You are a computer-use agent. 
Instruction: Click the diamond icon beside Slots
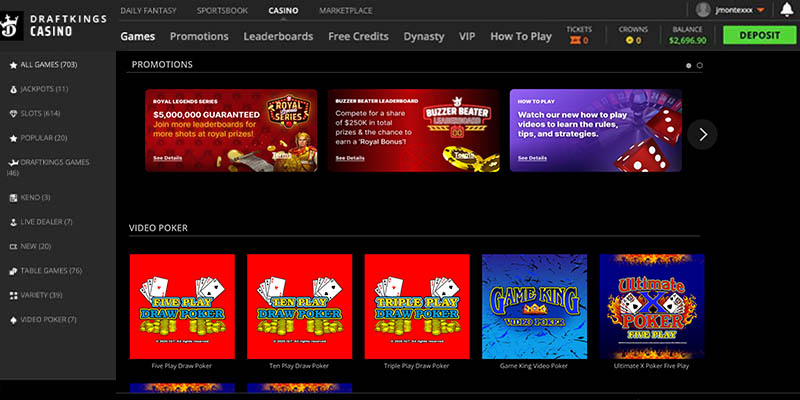click(x=13, y=114)
